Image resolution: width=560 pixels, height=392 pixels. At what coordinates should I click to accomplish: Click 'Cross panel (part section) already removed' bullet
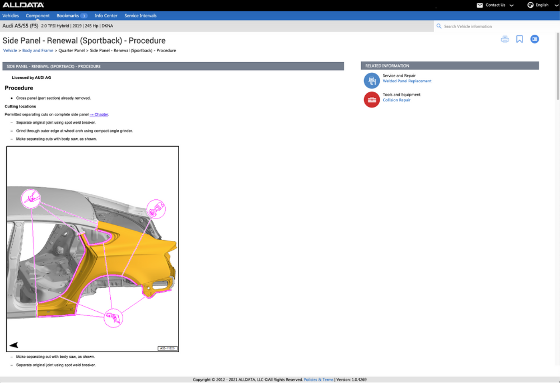coord(53,98)
